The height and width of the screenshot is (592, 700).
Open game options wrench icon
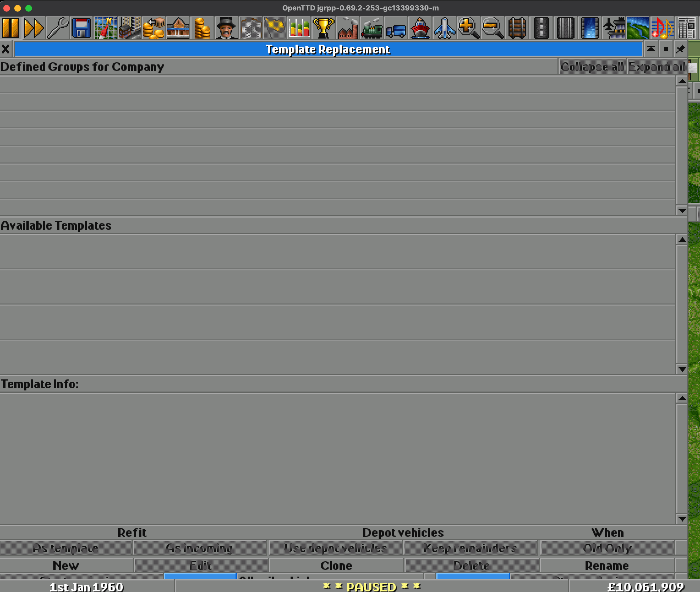(58, 28)
